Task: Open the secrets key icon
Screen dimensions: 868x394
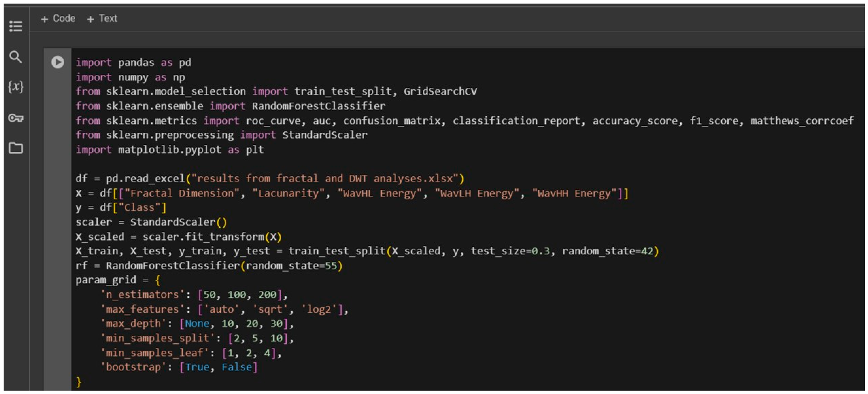Action: [15, 118]
